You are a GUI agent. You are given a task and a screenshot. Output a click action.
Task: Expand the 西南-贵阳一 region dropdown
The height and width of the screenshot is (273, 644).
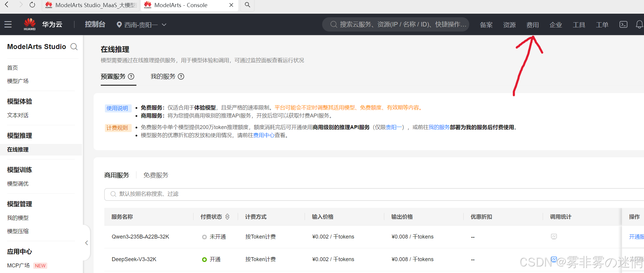[x=141, y=25]
